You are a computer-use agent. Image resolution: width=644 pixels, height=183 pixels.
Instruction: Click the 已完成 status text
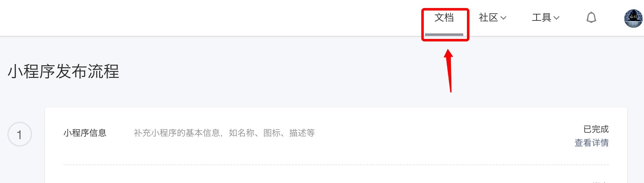click(x=596, y=129)
